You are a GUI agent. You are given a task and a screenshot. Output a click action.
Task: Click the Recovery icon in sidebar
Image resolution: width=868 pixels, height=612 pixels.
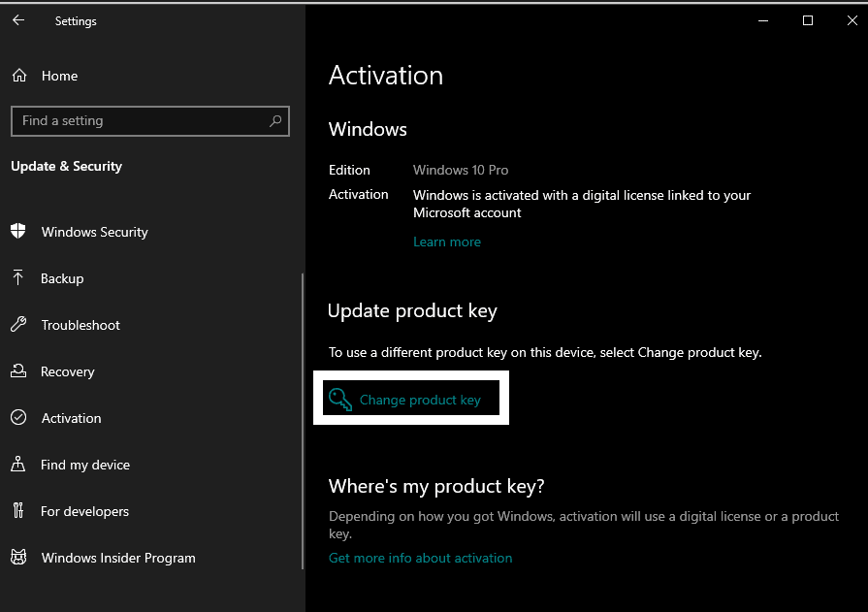point(18,370)
